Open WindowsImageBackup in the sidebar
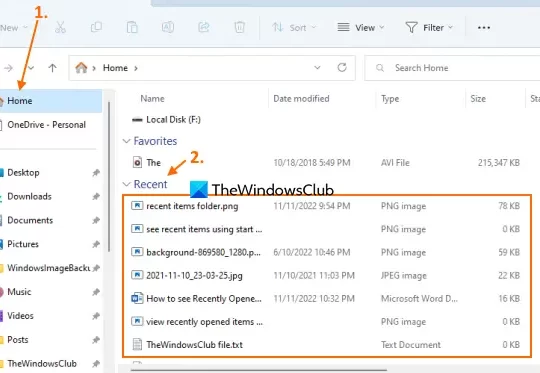This screenshot has width=540, height=373. point(48,268)
